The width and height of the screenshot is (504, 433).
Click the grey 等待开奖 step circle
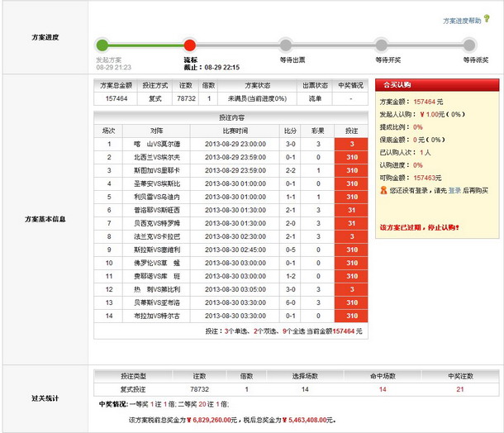click(381, 45)
